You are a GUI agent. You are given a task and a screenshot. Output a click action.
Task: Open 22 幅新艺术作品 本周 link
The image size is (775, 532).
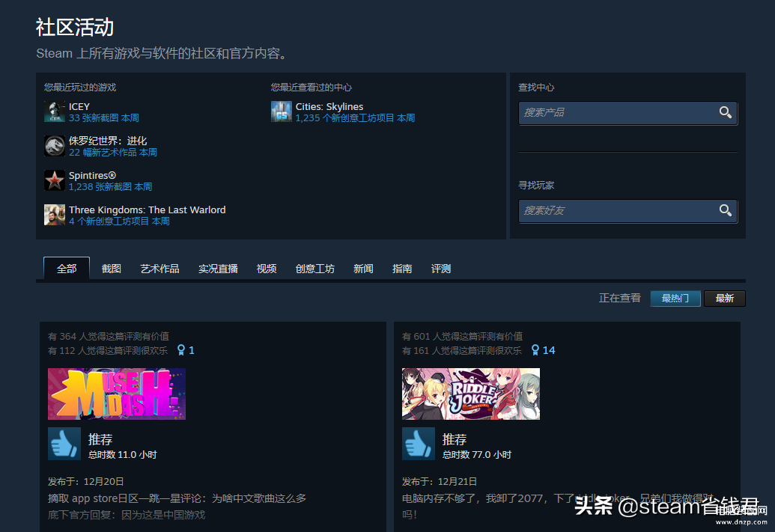(x=112, y=152)
